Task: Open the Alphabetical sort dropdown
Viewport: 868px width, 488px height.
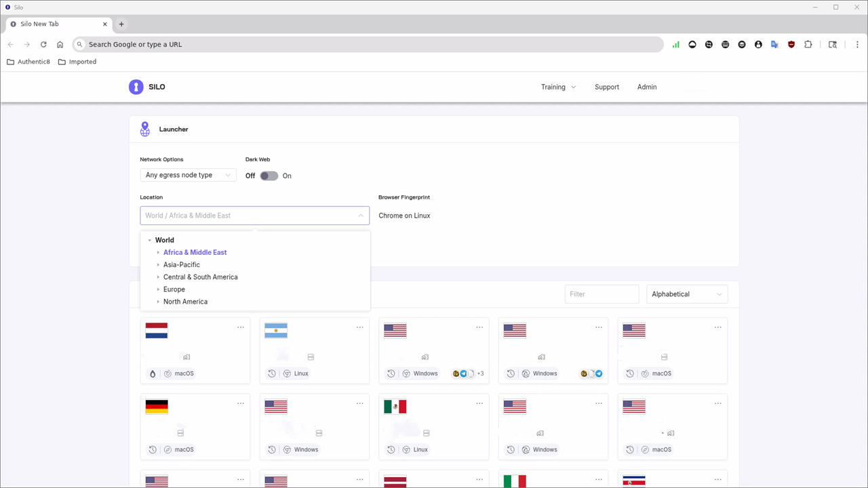Action: point(687,294)
